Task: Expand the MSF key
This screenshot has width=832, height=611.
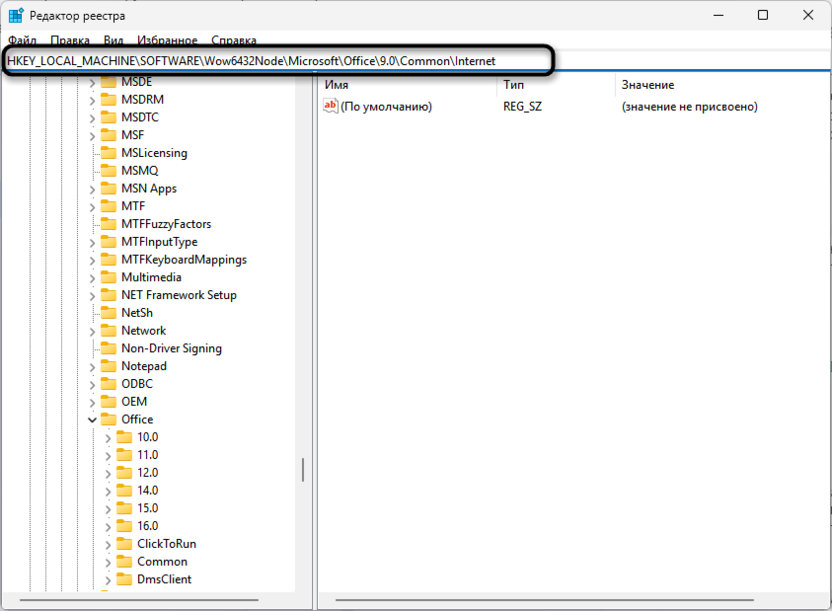Action: pyautogui.click(x=92, y=136)
